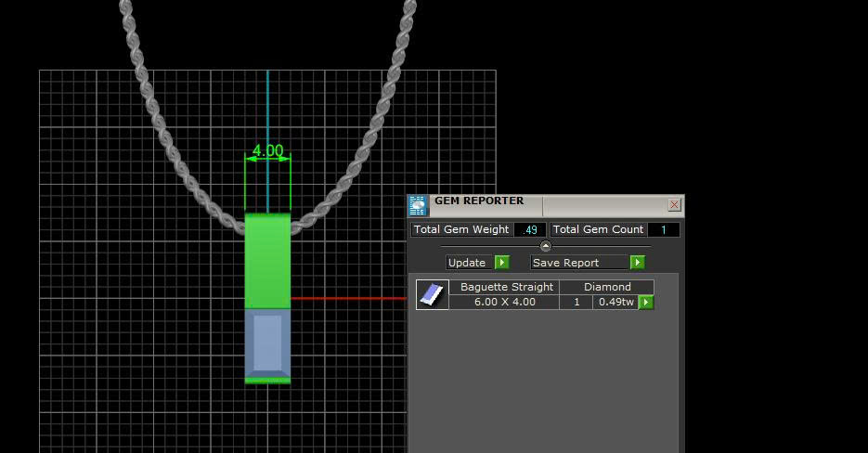Click the Gem Reporter panel icon
This screenshot has height=453, width=868.
pos(418,205)
